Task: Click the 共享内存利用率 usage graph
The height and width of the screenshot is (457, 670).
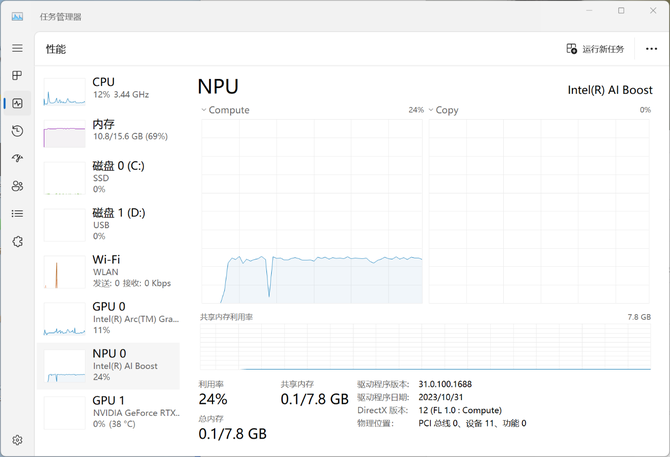Action: click(426, 346)
